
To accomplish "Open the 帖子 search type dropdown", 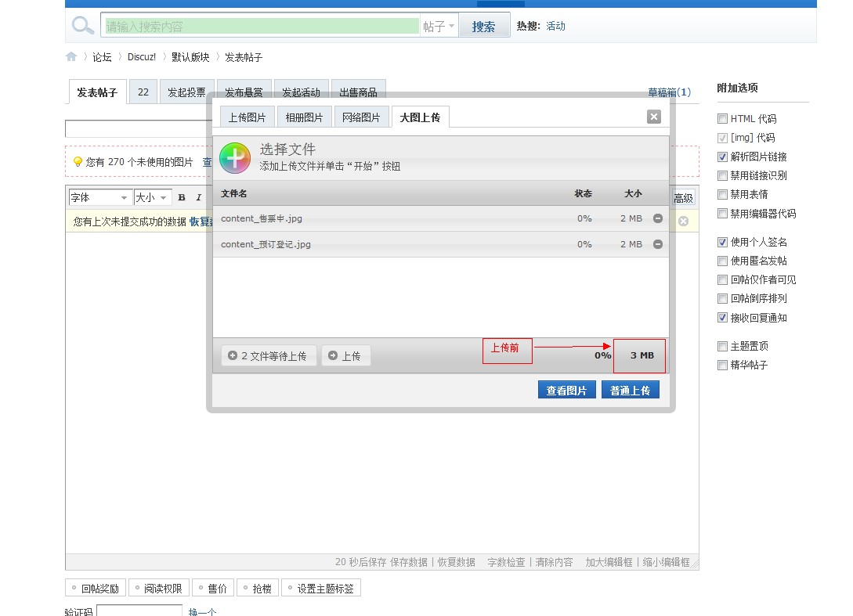I will point(439,26).
